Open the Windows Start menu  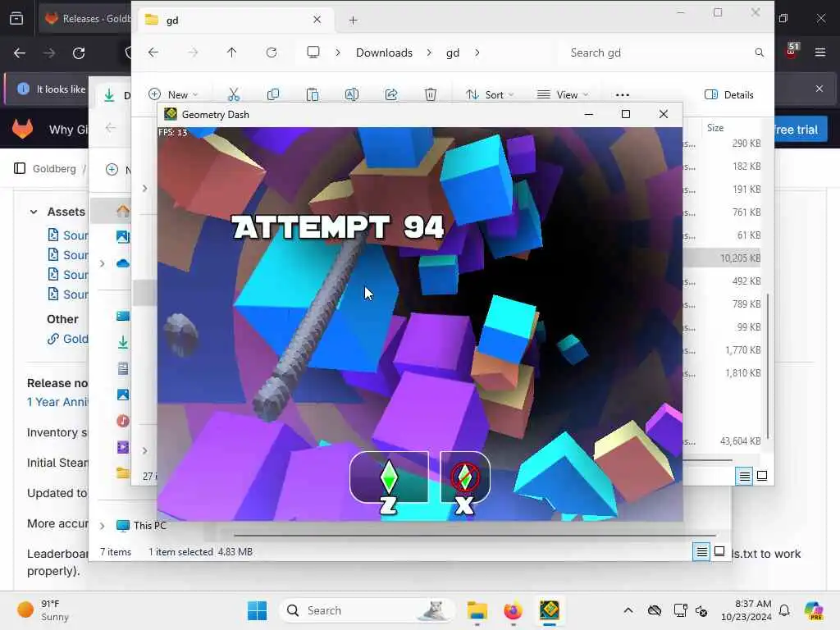[257, 610]
